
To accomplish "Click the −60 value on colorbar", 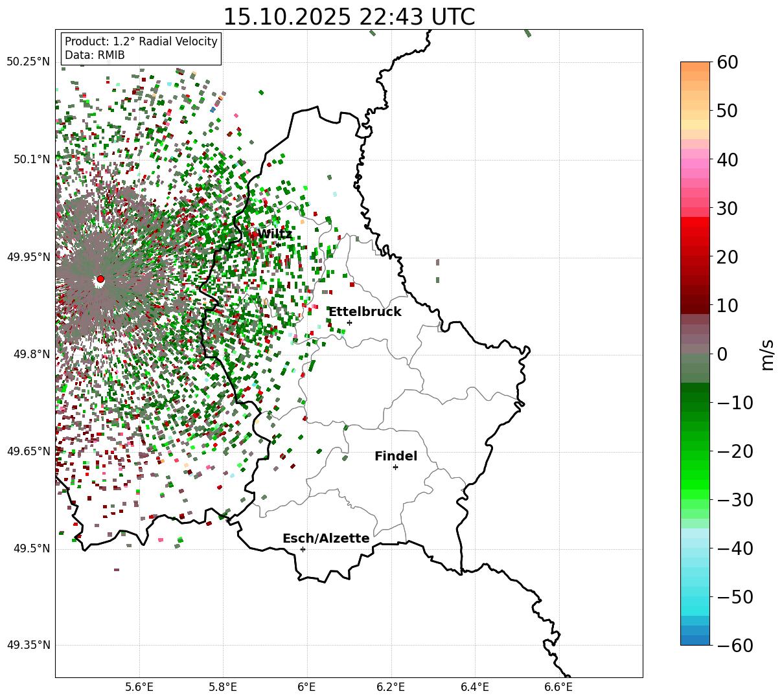I will (x=735, y=646).
